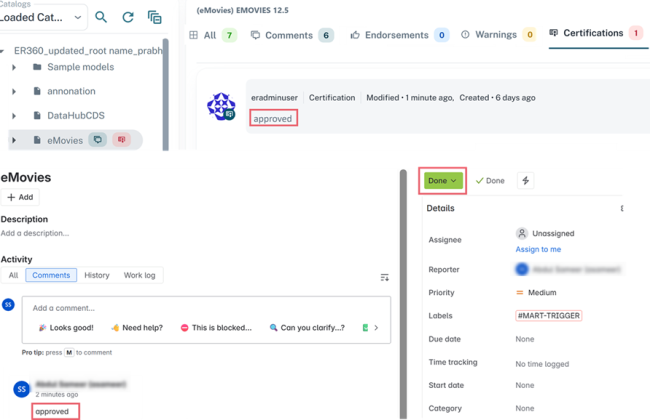Click the eMovies comment badge icon
The width and height of the screenshot is (650, 420).
(x=97, y=140)
